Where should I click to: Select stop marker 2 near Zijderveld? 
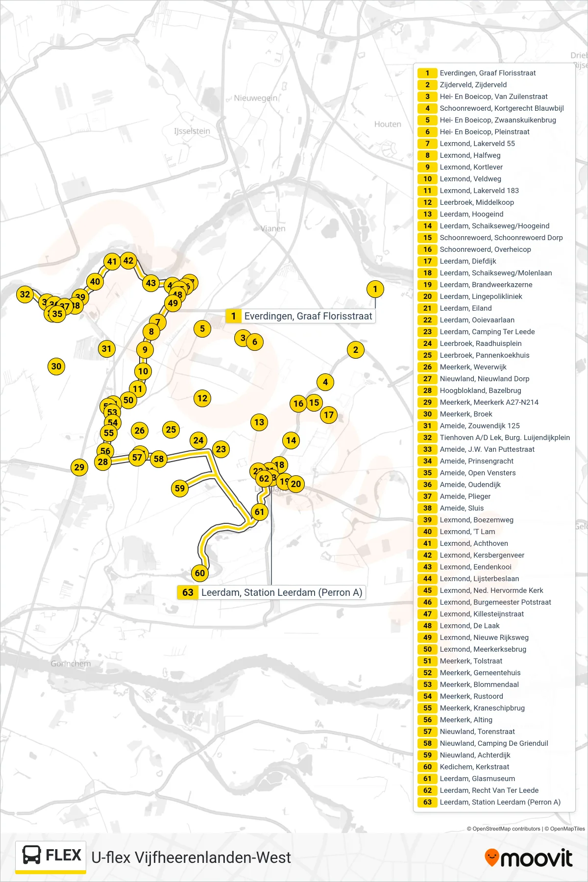356,350
